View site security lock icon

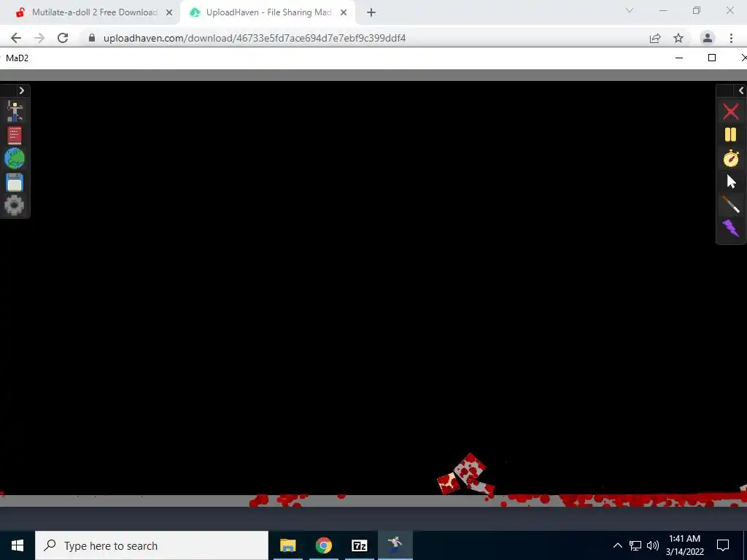coord(92,38)
